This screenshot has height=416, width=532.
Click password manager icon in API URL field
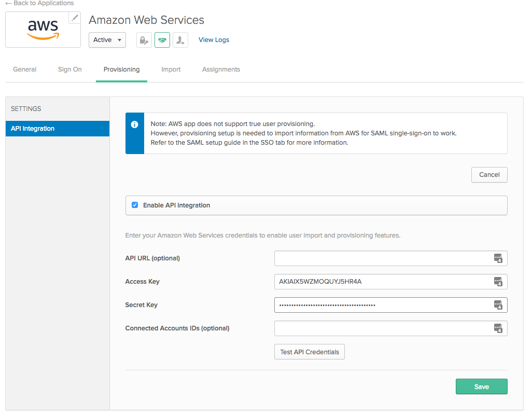[498, 258]
